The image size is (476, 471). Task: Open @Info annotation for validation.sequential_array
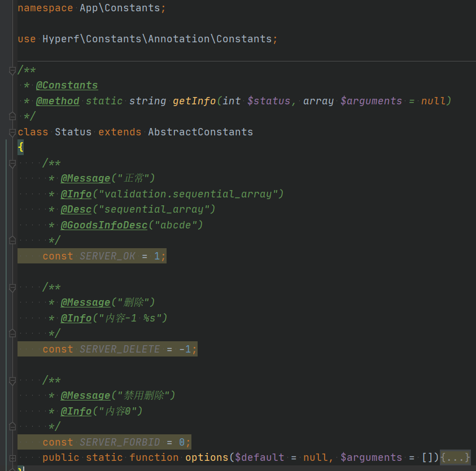click(x=76, y=194)
